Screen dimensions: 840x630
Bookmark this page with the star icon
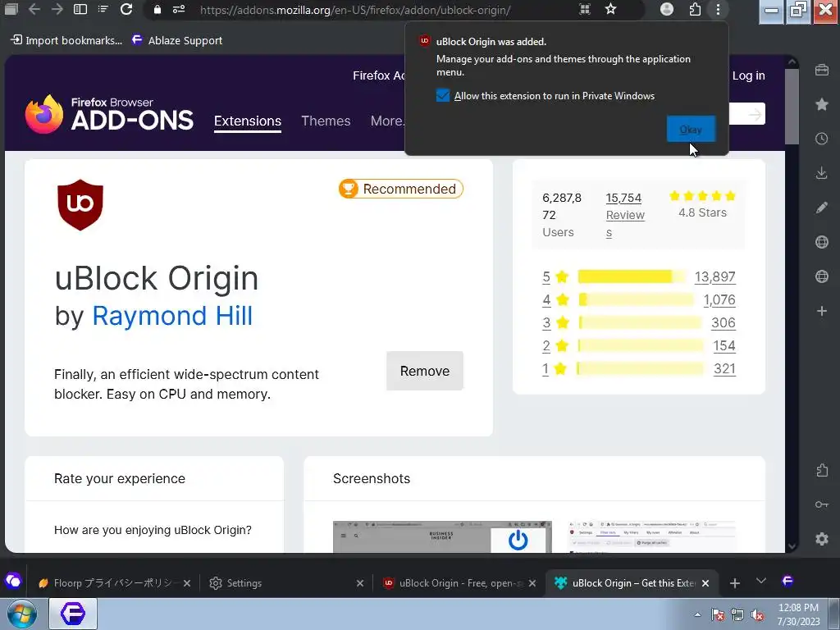pyautogui.click(x=610, y=9)
